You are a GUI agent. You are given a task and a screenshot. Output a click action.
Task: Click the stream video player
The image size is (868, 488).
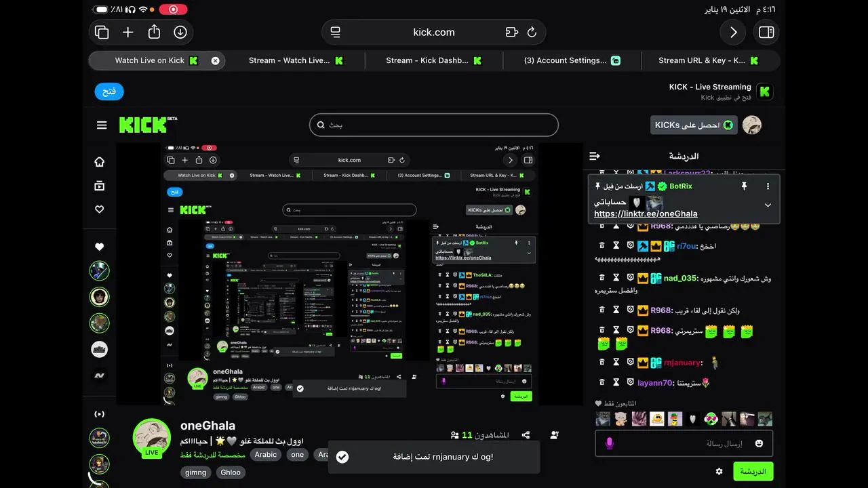coord(349,274)
